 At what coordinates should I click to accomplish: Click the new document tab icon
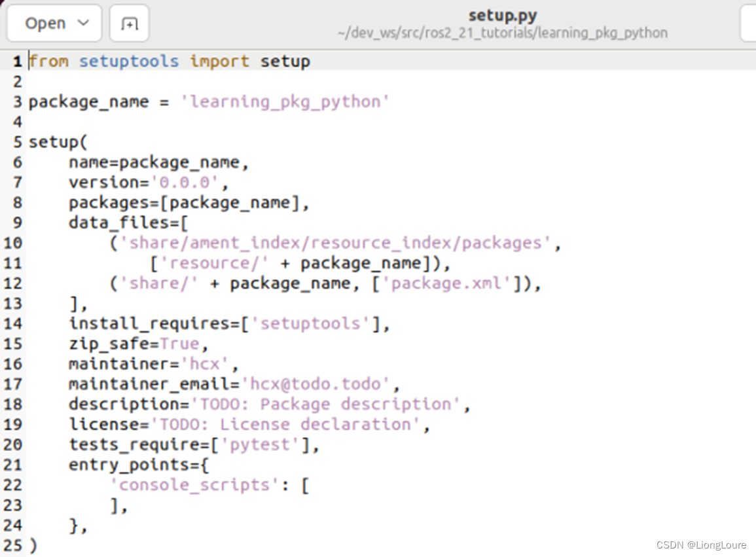coord(129,23)
